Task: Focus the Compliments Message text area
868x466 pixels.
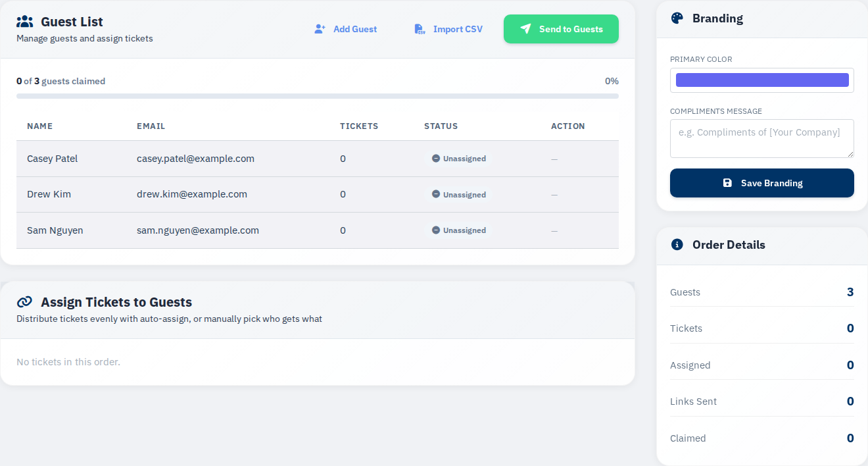Action: [762, 138]
